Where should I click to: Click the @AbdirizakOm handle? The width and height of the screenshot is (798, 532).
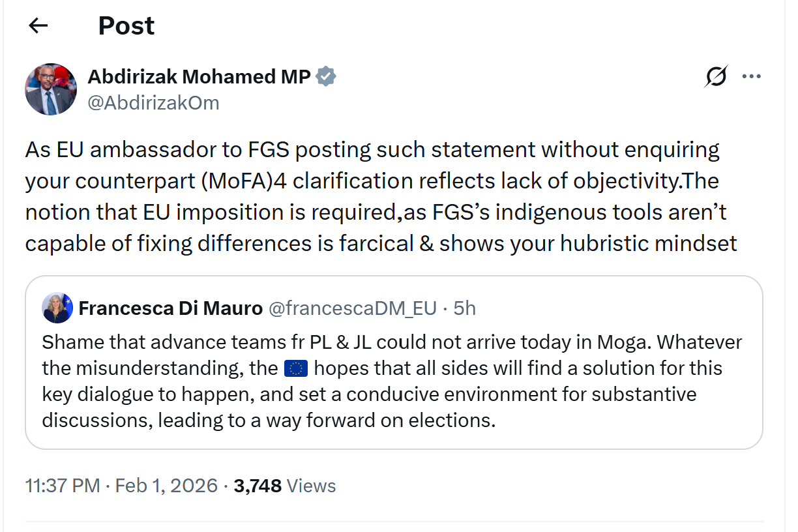click(x=153, y=102)
